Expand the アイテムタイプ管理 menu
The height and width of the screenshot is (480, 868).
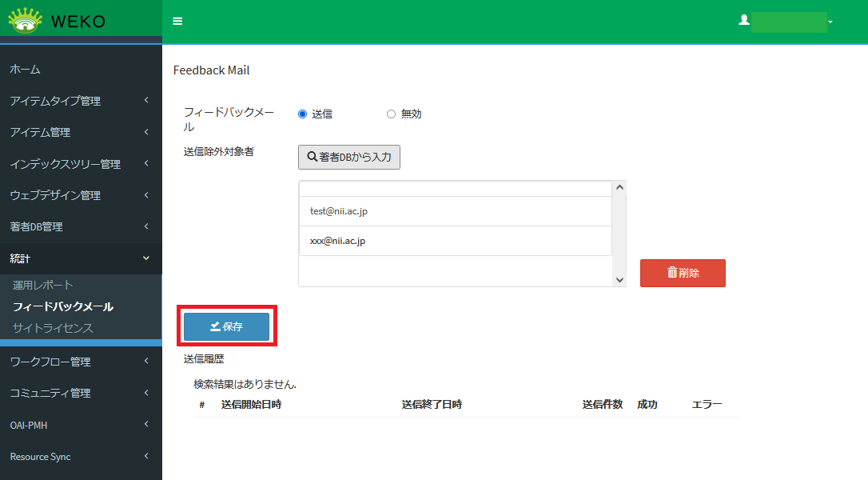(80, 101)
